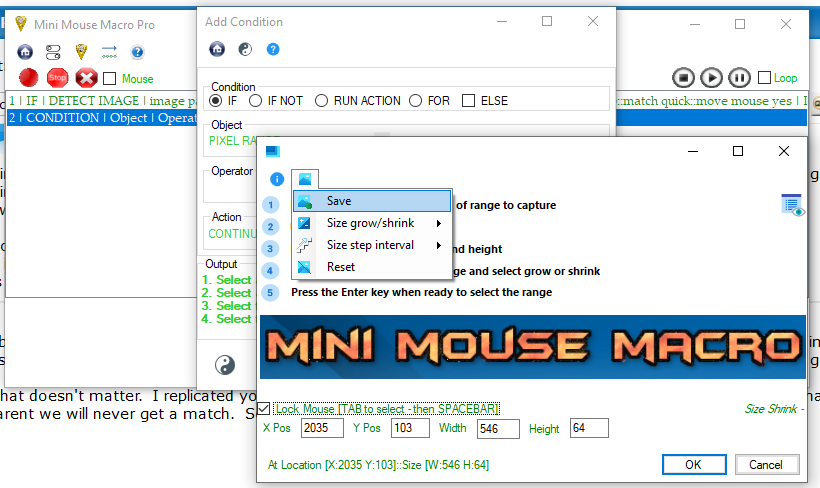Select the IF NOT radio button

click(255, 100)
